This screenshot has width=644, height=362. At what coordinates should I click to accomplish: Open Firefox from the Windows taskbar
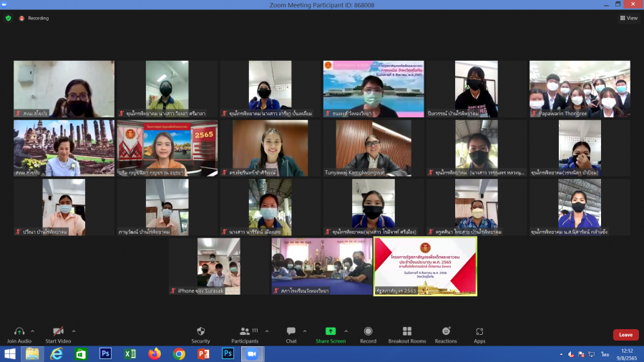[155, 354]
